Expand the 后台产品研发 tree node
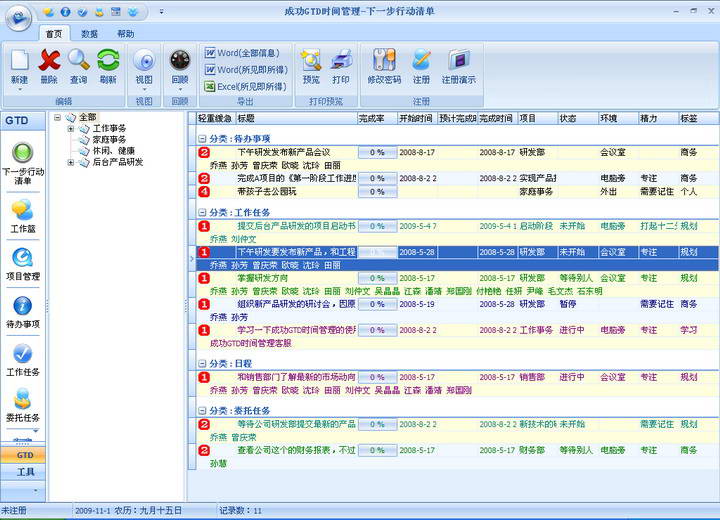Screen dimensions: 720x520 (71, 162)
